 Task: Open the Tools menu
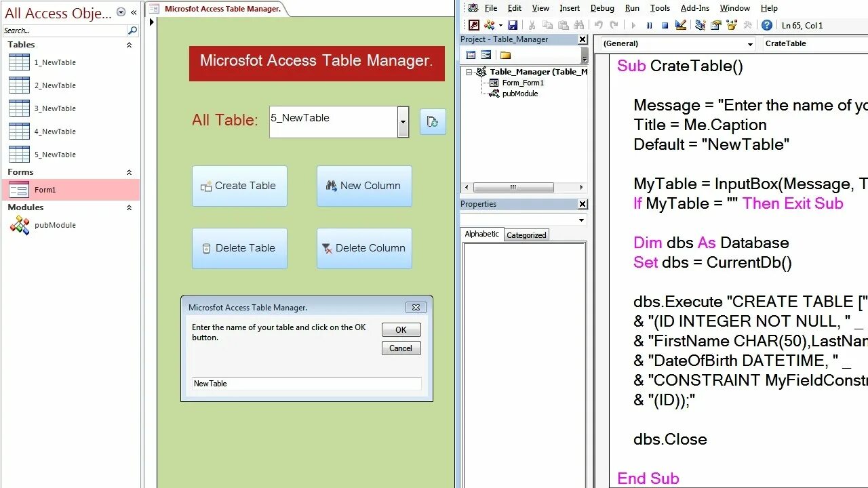point(660,8)
